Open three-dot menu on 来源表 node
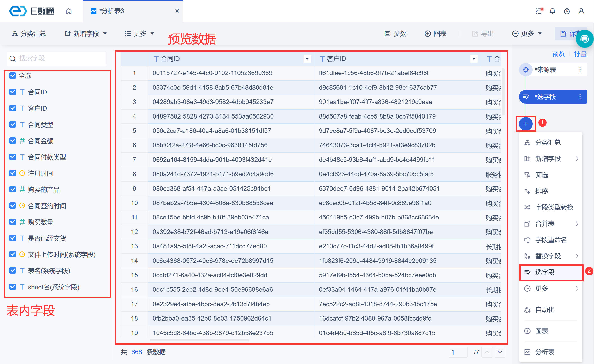Image resolution: width=594 pixels, height=364 pixels. [580, 70]
